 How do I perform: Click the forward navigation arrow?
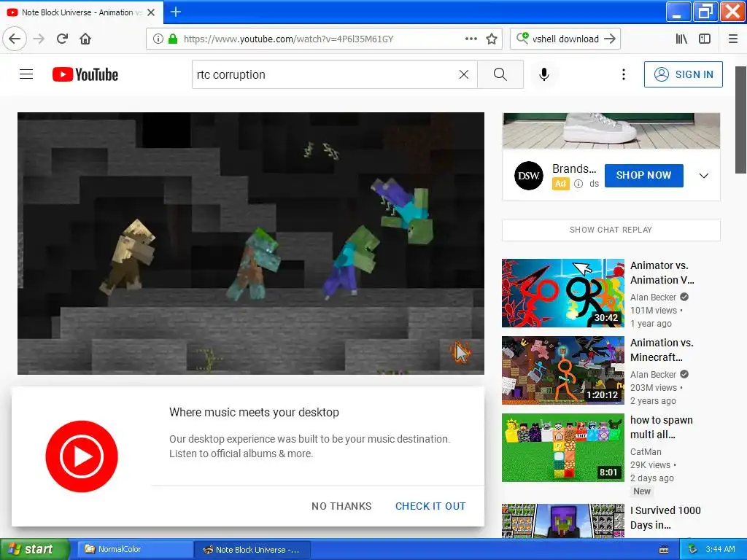(39, 39)
